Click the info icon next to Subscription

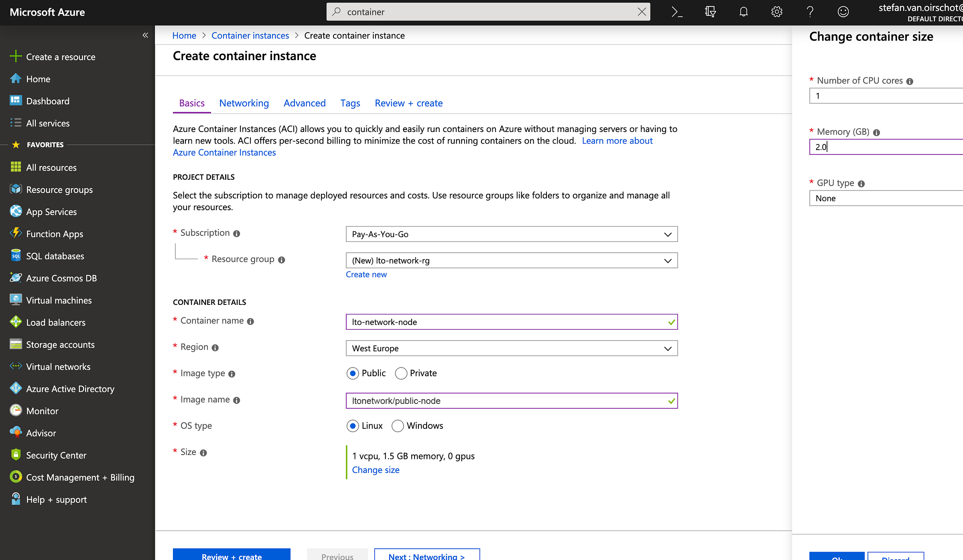(237, 233)
